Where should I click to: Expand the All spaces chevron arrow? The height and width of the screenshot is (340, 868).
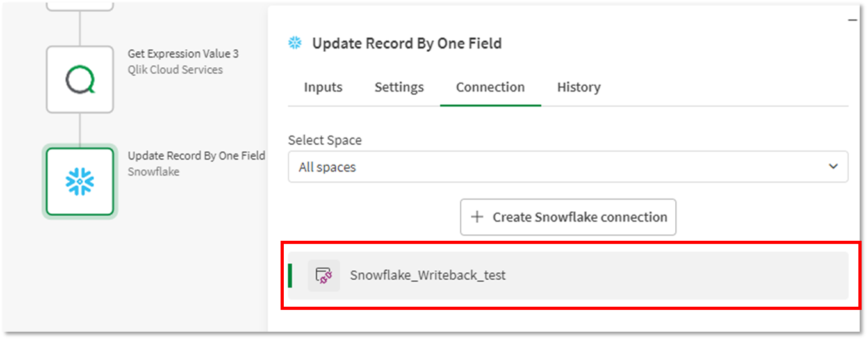[833, 166]
